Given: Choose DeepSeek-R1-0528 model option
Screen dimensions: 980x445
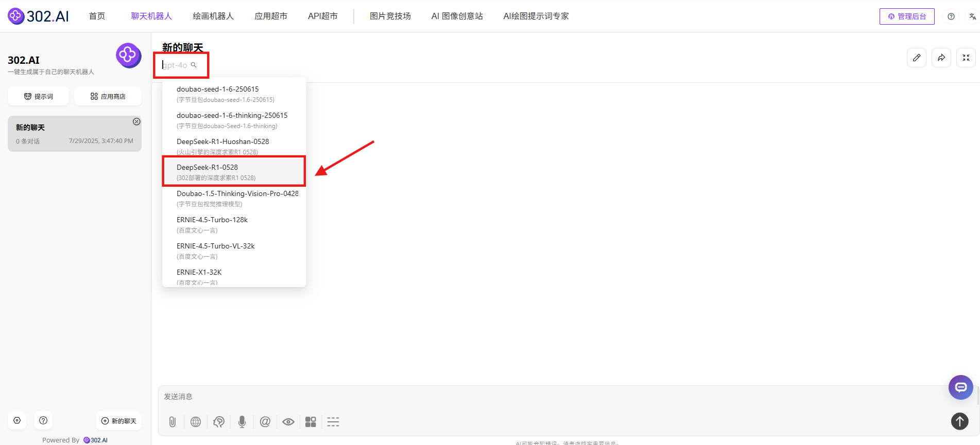Looking at the screenshot, I should pyautogui.click(x=234, y=172).
